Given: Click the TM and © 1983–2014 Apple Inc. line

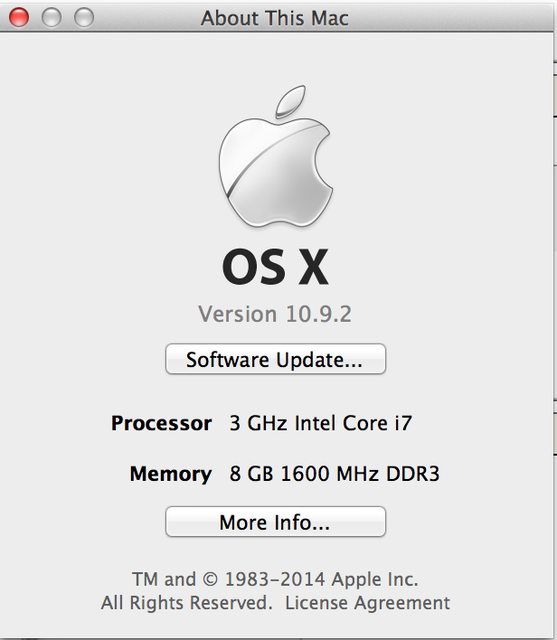Looking at the screenshot, I should point(275,579).
